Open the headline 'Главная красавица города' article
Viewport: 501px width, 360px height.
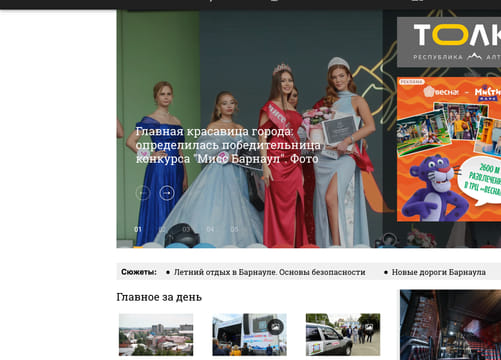228,145
